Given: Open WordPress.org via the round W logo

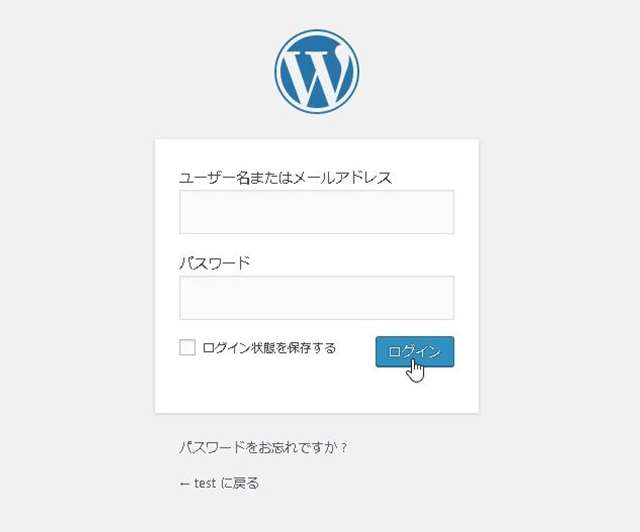Looking at the screenshot, I should tap(316, 72).
